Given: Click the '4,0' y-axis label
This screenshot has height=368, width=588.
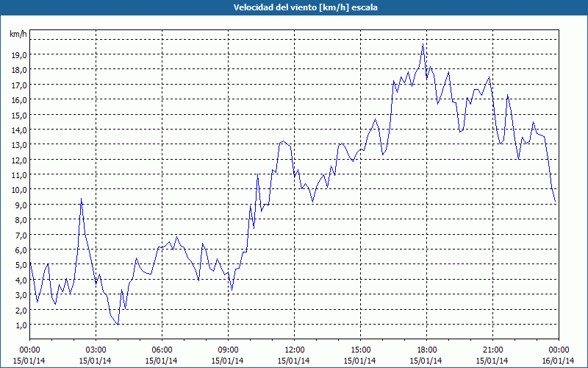Looking at the screenshot, I should coord(21,280).
